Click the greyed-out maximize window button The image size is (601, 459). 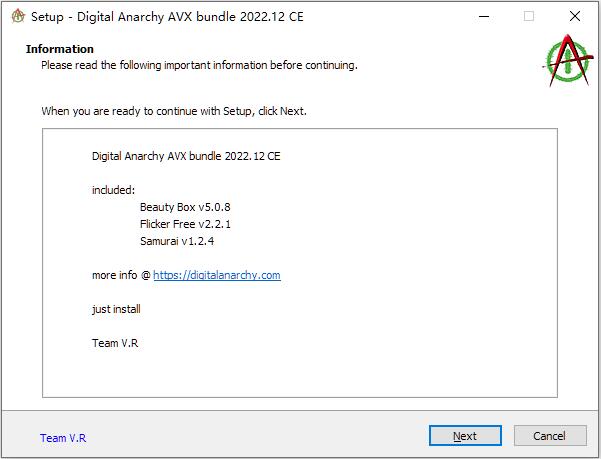(529, 16)
